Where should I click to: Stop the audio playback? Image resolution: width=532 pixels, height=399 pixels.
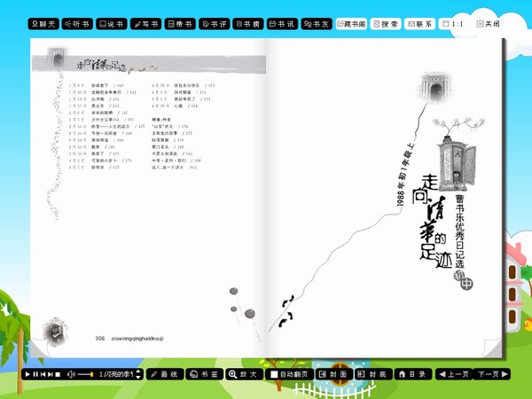58,374
